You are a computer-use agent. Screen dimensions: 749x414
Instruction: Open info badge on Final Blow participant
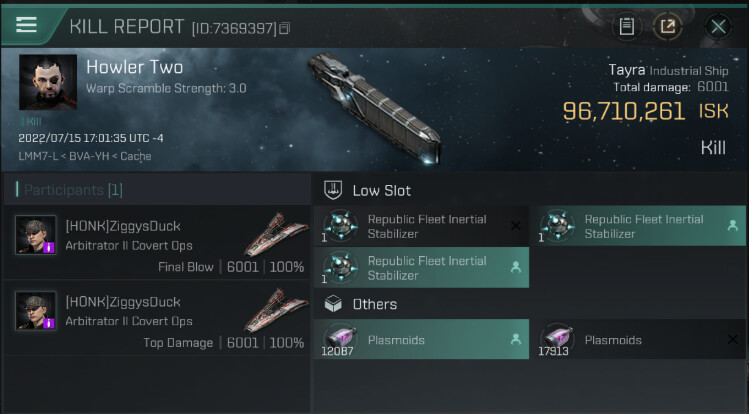pos(49,247)
